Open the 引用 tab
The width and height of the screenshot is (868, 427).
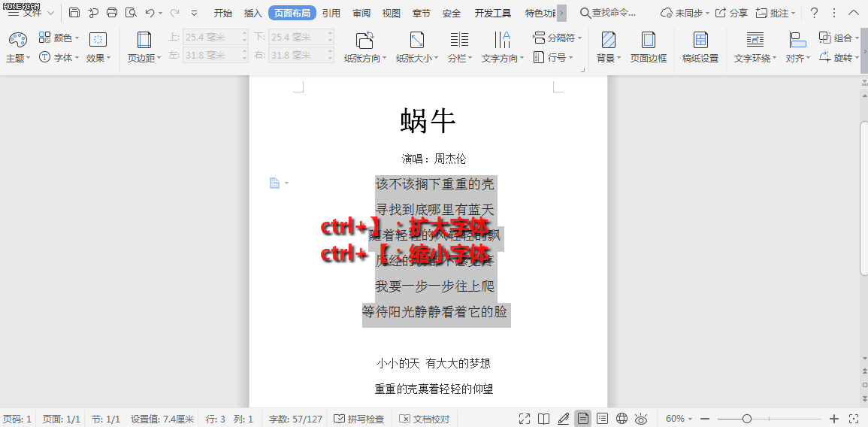(331, 13)
